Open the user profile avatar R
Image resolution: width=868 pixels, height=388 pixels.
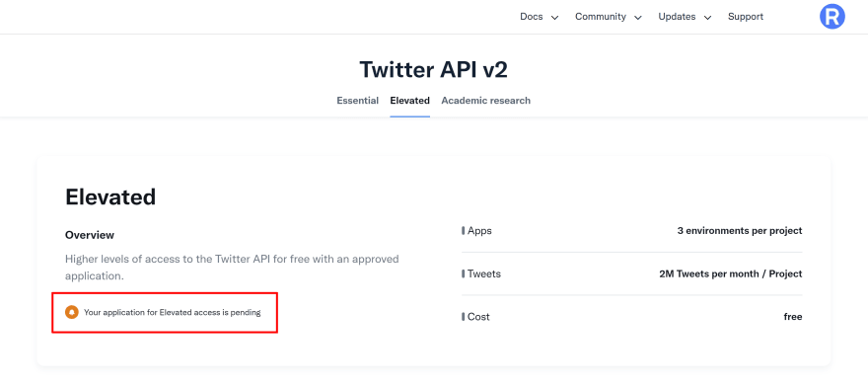[x=832, y=17]
